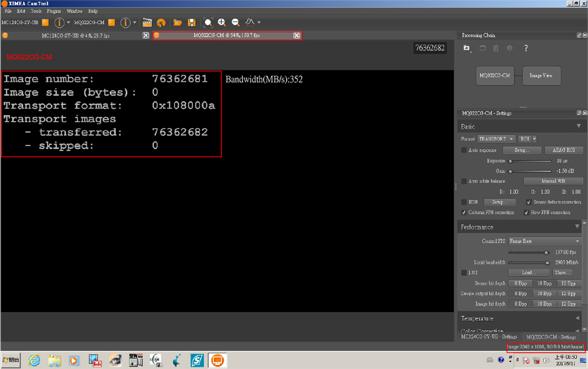The height and width of the screenshot is (369, 588).
Task: Expand the Temperature section
Action: (x=577, y=318)
